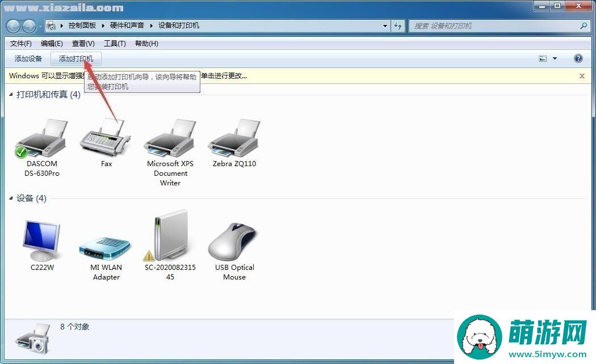Click the 添加设备 button
This screenshot has width=596, height=364.
[28, 59]
